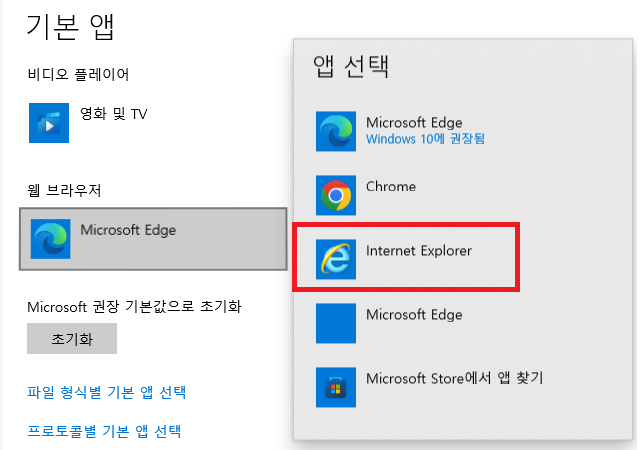The height and width of the screenshot is (450, 643).
Task: Click the 앱 선택 popup title
Action: click(351, 66)
